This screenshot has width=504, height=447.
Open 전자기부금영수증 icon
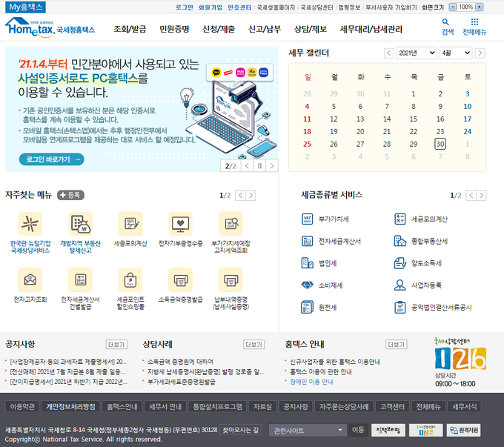click(x=181, y=224)
